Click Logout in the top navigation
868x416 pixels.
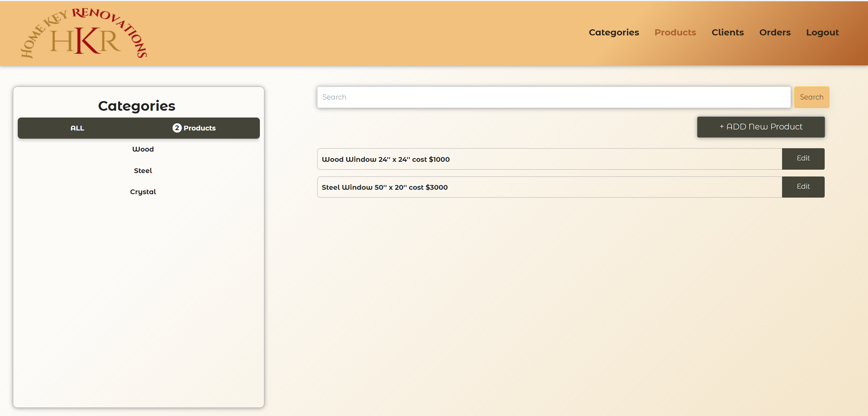[x=822, y=32]
